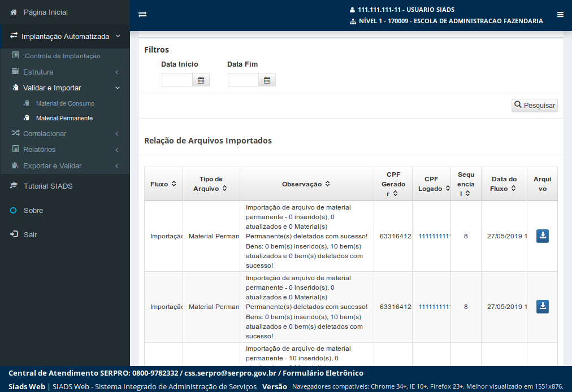Click the Material de Consumo icon

coord(26,103)
